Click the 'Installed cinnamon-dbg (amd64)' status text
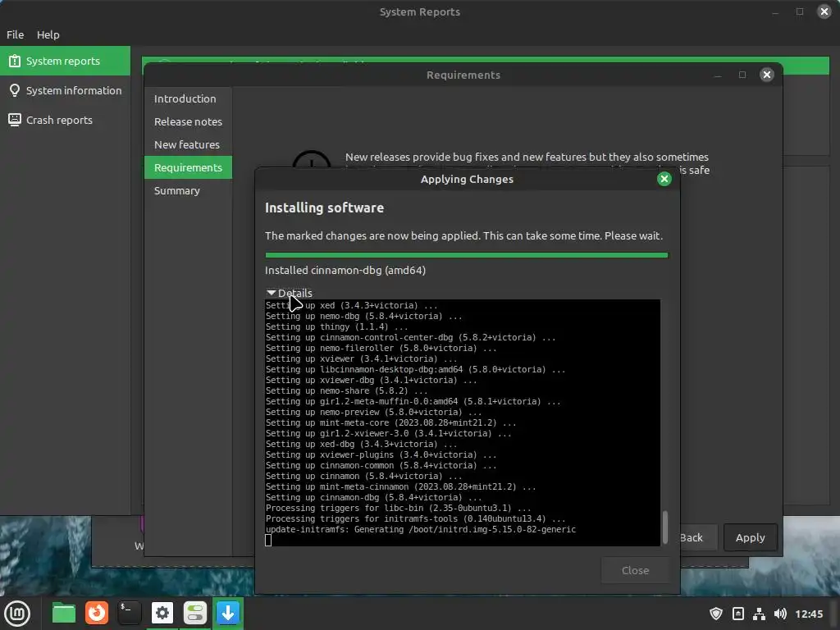 point(345,270)
